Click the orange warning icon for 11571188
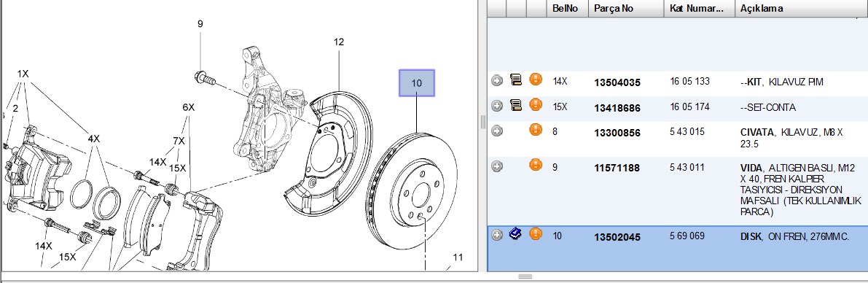 click(x=536, y=165)
